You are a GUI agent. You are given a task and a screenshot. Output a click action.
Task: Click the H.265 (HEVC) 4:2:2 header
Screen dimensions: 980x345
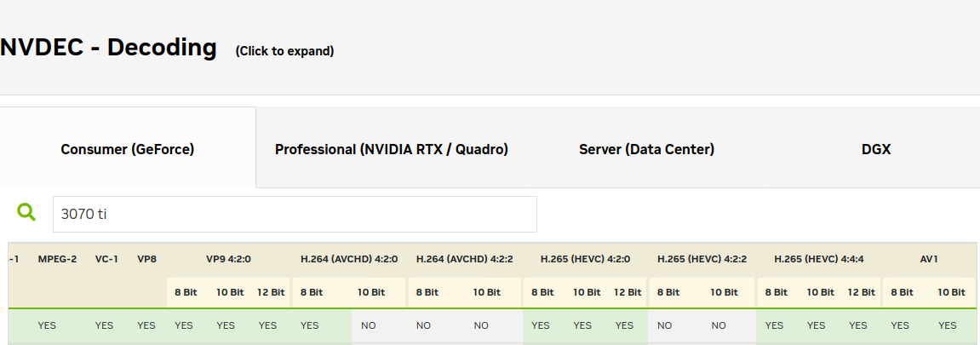(702, 259)
